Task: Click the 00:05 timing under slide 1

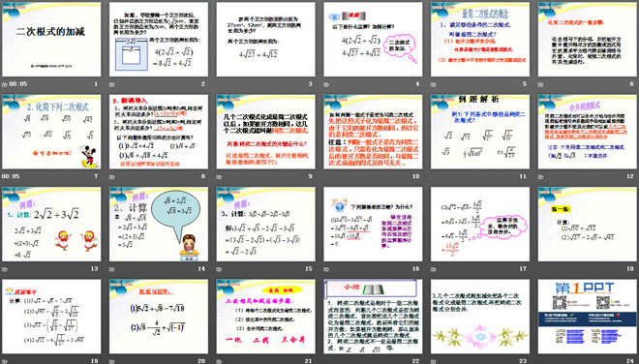Action: tap(18, 84)
